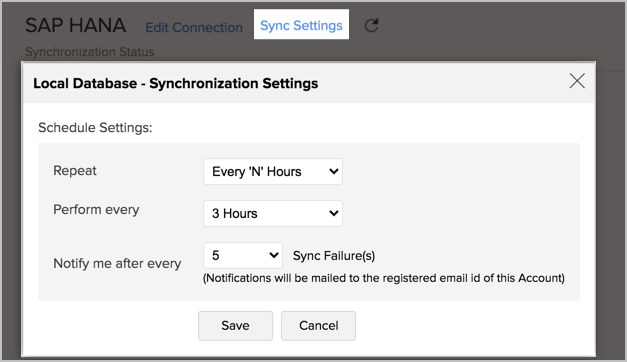Click the chevron beside the value 5
Image resolution: width=627 pixels, height=362 pixels.
(x=274, y=255)
